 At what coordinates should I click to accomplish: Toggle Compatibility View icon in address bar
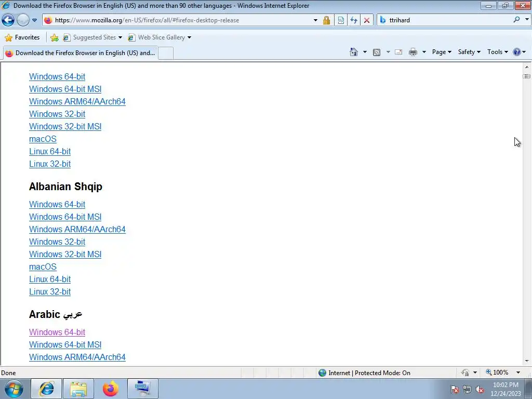click(x=341, y=20)
